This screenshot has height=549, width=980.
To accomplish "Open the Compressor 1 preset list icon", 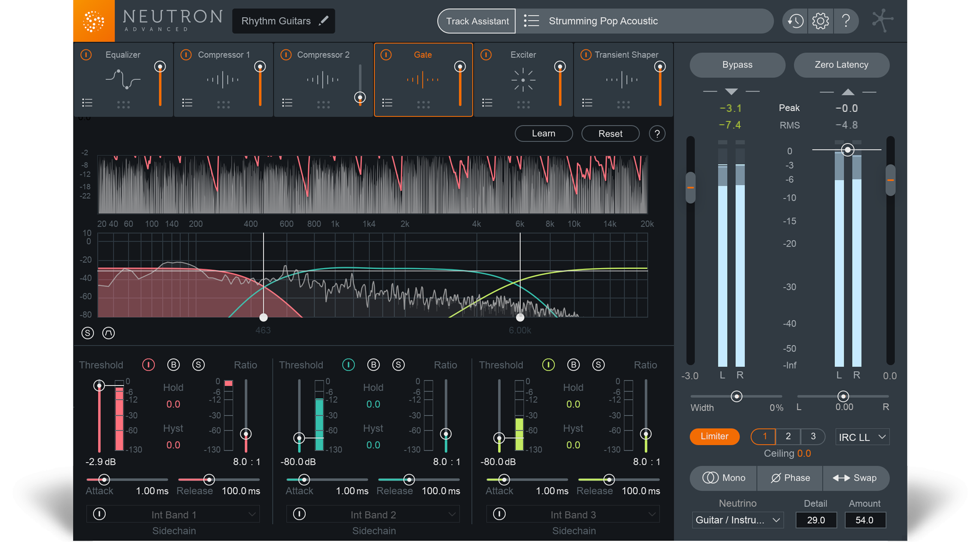I will [x=187, y=102].
